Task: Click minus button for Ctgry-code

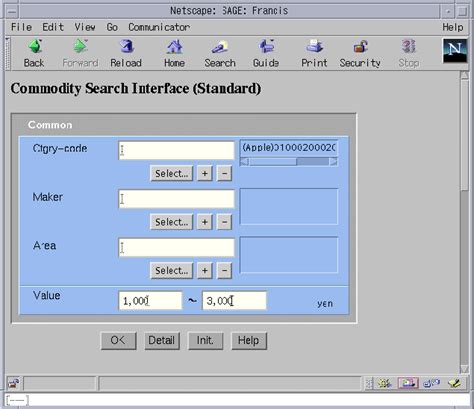Action: 224,173
